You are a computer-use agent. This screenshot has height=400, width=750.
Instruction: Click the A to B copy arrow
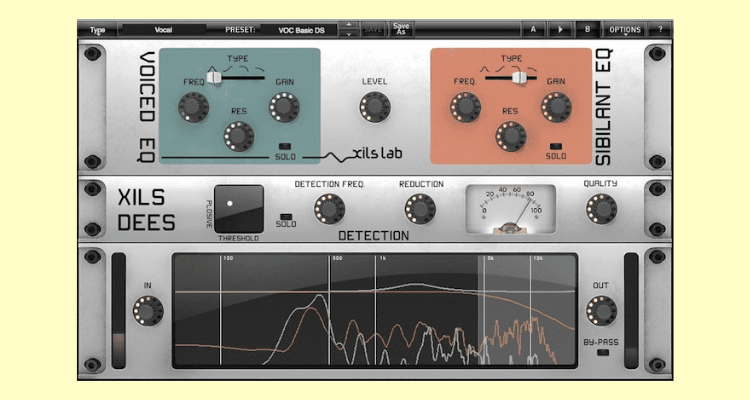[x=560, y=30]
